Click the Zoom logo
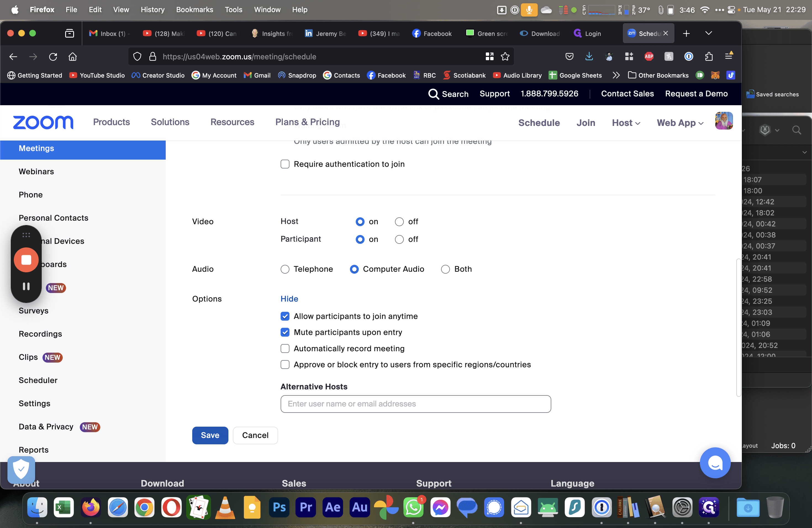This screenshot has height=528, width=812. click(x=43, y=122)
